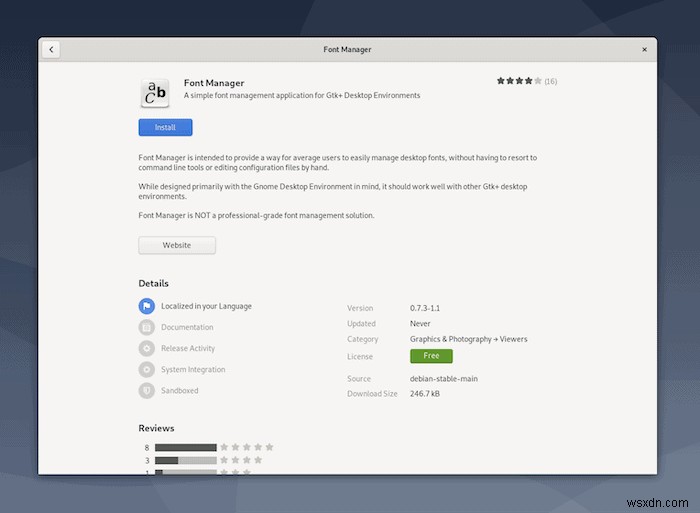Click the Sandboxed badge icon
Screen dimensions: 700x513
pos(146,391)
